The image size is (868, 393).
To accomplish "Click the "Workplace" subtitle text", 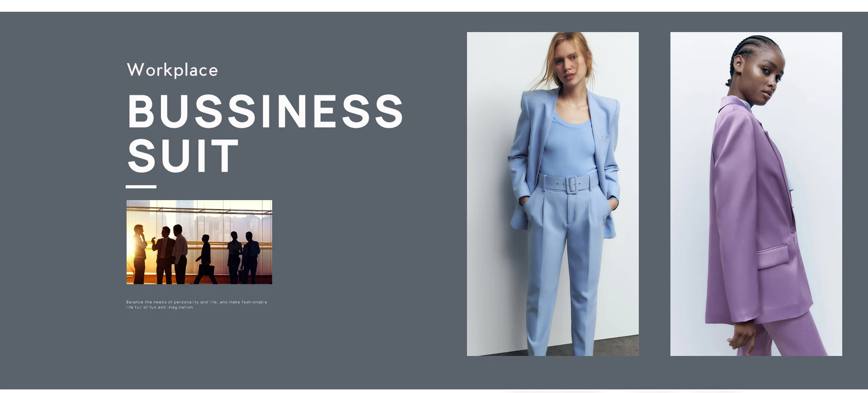I will click(x=172, y=70).
